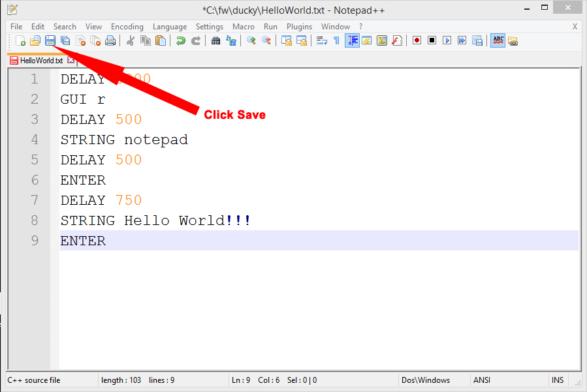Create a new document with the New icon
The width and height of the screenshot is (587, 392).
21,40
